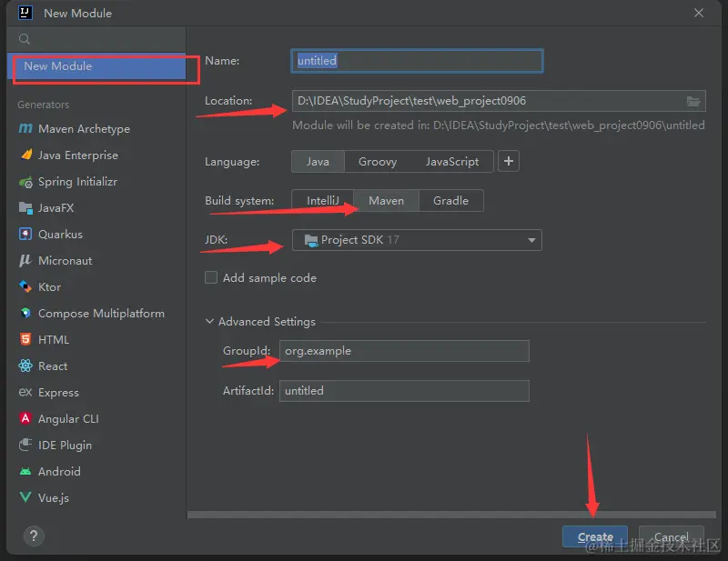Select React generator label
728x561 pixels.
coord(53,366)
